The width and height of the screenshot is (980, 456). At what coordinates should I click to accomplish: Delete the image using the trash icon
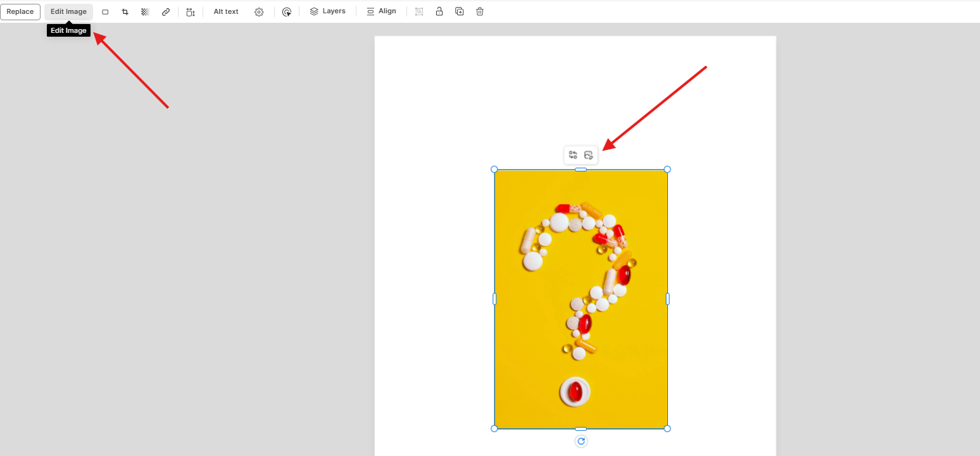click(480, 11)
